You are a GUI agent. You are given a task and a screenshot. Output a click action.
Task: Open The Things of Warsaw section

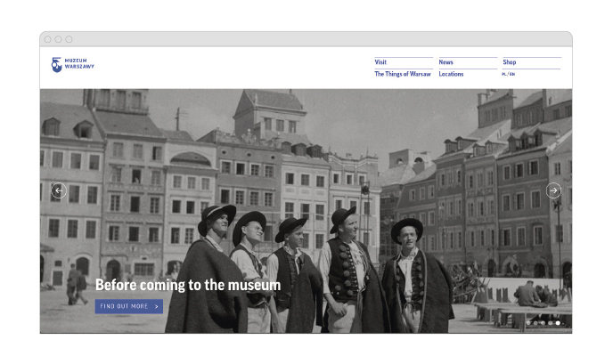point(402,74)
